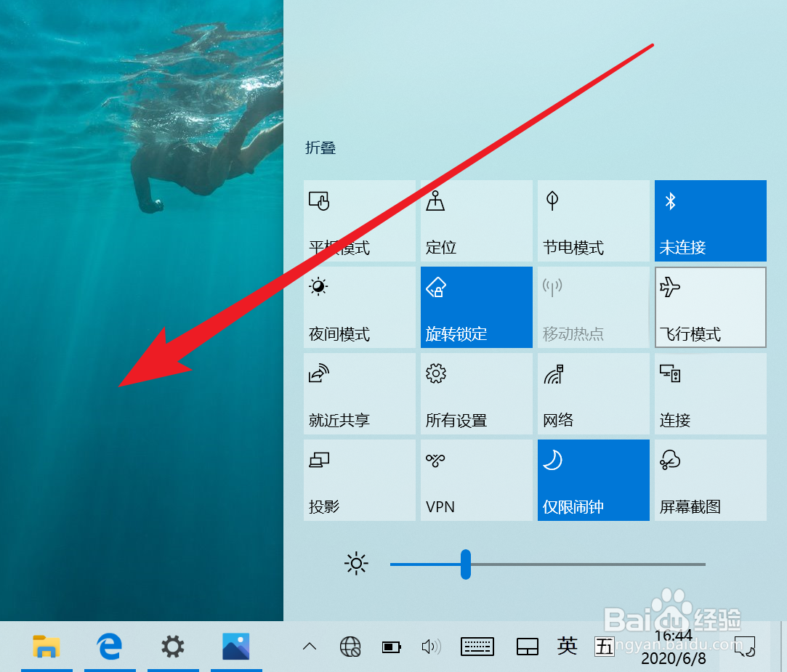This screenshot has width=787, height=672.
Task: Turn off night mode (夜间模式)
Action: tap(359, 307)
